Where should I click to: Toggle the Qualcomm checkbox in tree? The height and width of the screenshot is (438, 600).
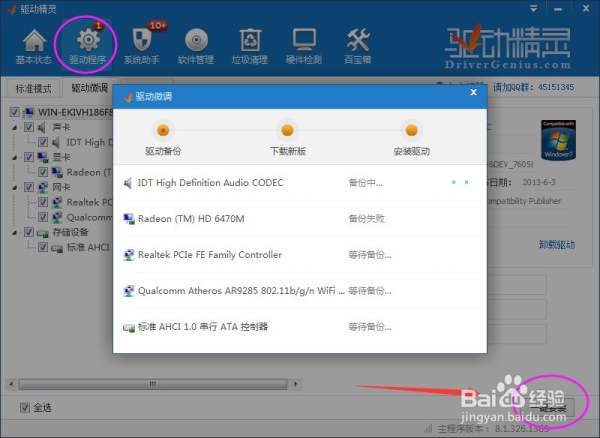43,217
